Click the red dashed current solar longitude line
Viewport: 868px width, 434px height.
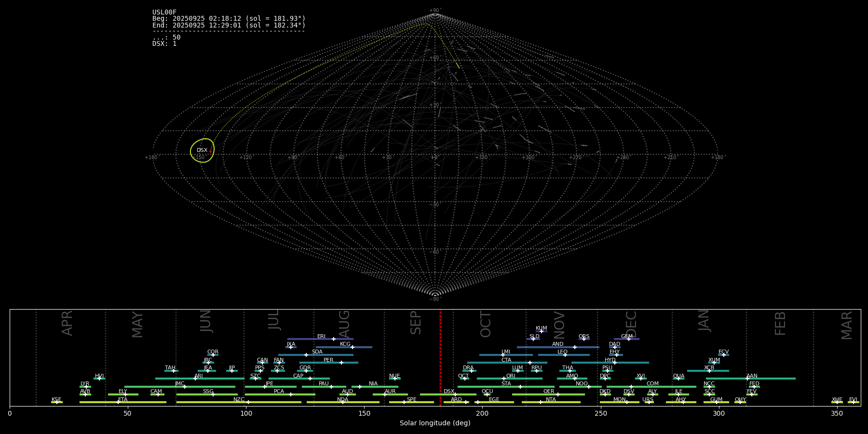(440, 358)
